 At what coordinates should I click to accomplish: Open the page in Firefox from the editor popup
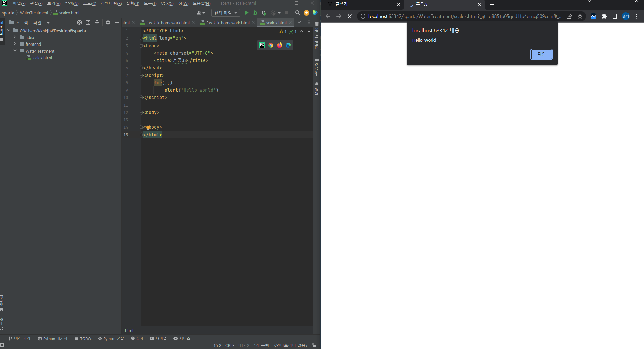coord(280,45)
